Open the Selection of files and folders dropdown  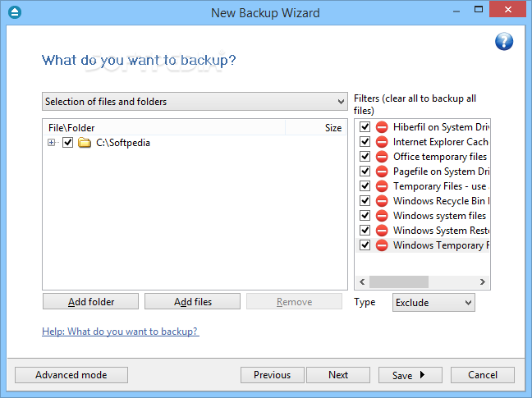(195, 102)
